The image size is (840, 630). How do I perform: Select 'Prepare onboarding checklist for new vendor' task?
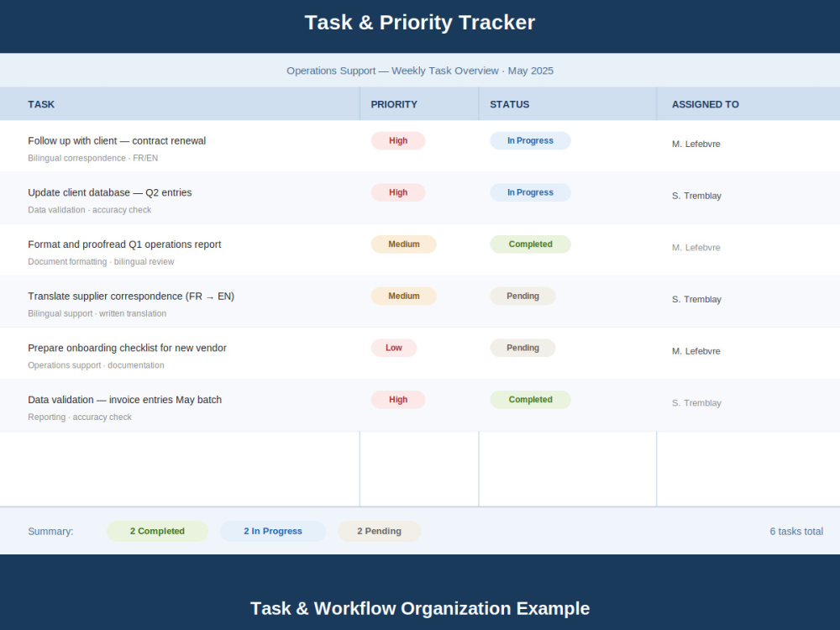coord(127,349)
